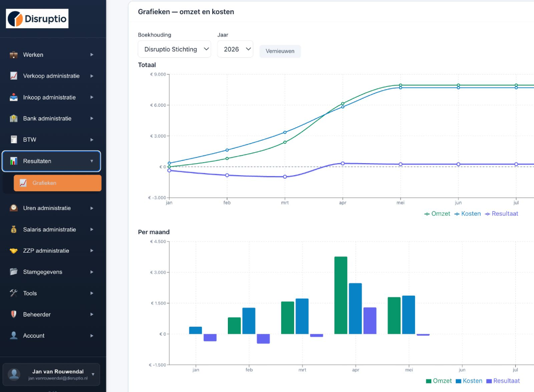Screen dimensions: 534x392
Task: Click the Salaris administratie money bag icon
Action: (14, 229)
